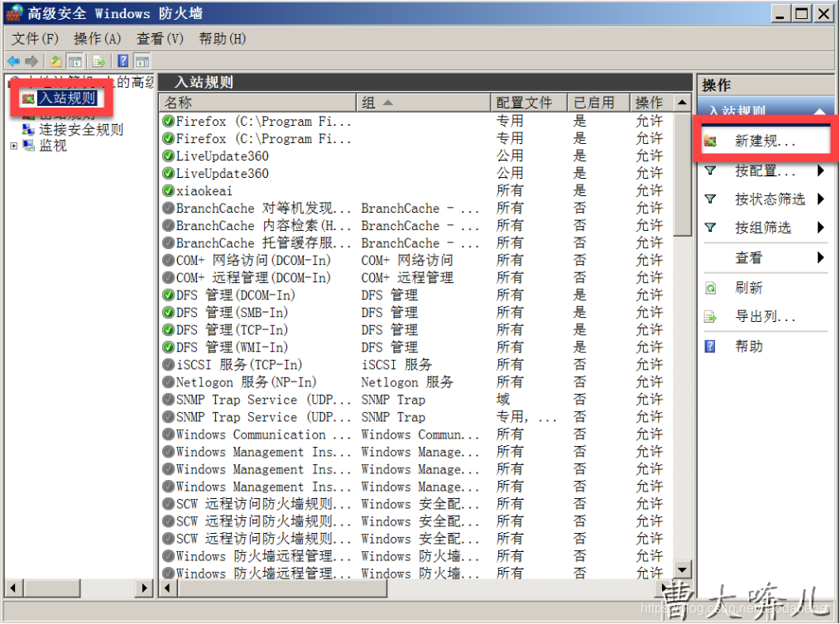This screenshot has width=840, height=624.
Task: Click the rule list scroll down arrow
Action: click(x=682, y=570)
